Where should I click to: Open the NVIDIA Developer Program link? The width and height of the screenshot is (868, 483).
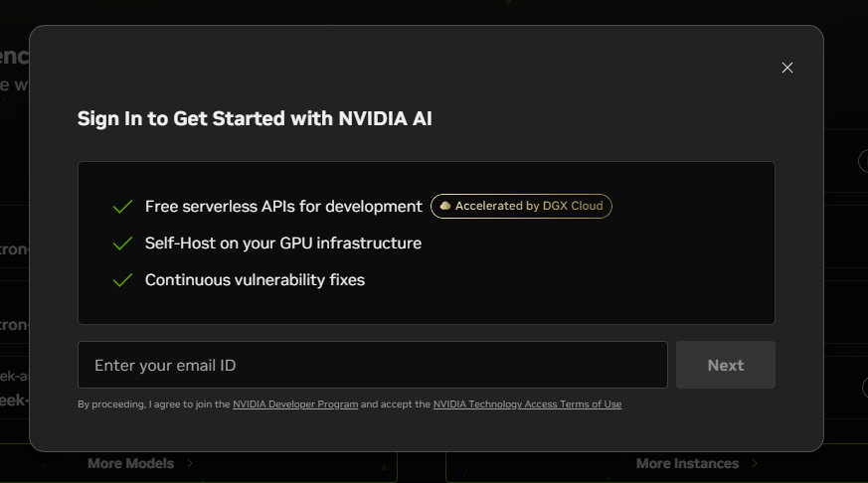pos(295,404)
